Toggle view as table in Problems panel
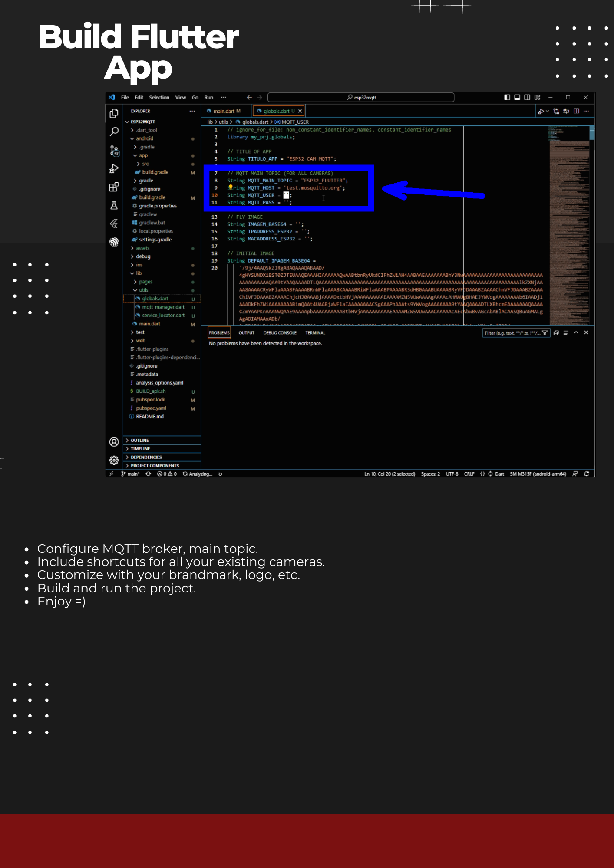This screenshot has height=868, width=614. (x=566, y=333)
